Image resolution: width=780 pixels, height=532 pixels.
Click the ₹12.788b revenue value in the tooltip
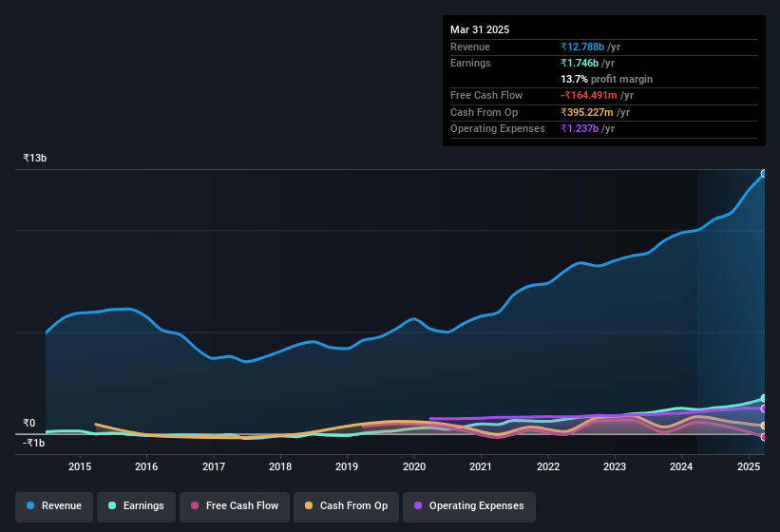pyautogui.click(x=582, y=47)
